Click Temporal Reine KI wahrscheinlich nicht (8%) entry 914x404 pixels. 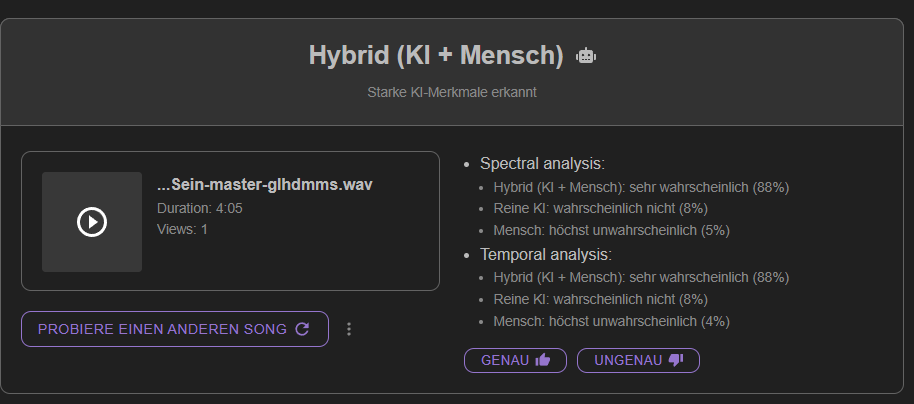[600, 300]
